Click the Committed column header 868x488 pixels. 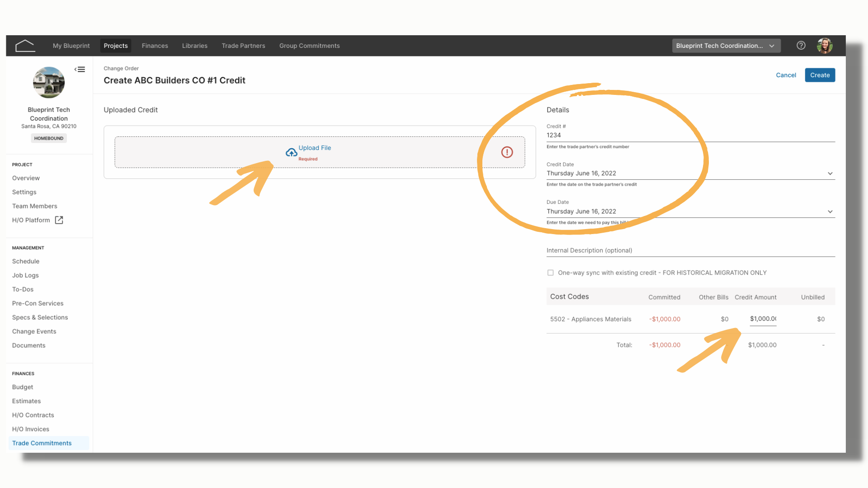coord(664,297)
